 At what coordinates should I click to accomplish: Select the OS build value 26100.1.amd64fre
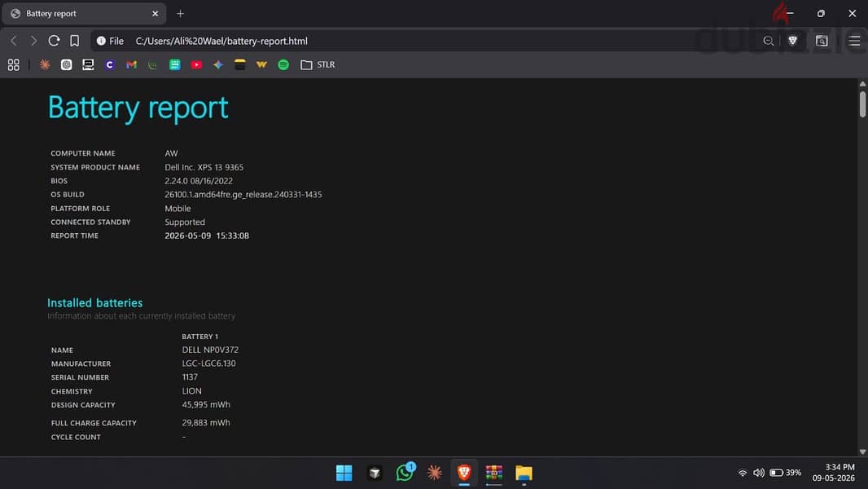click(x=243, y=195)
